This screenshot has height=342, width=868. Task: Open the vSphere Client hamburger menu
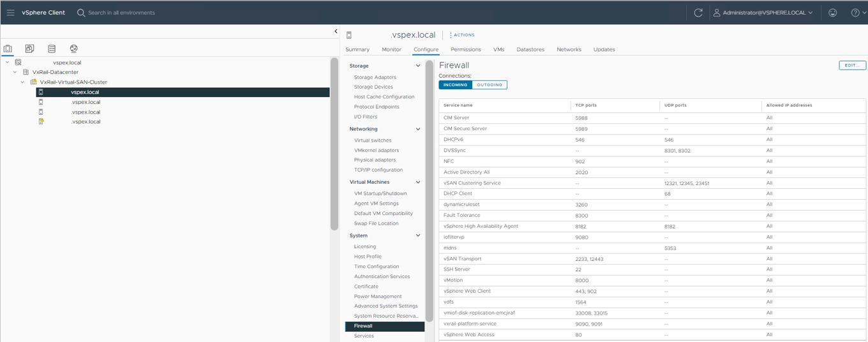[10, 12]
